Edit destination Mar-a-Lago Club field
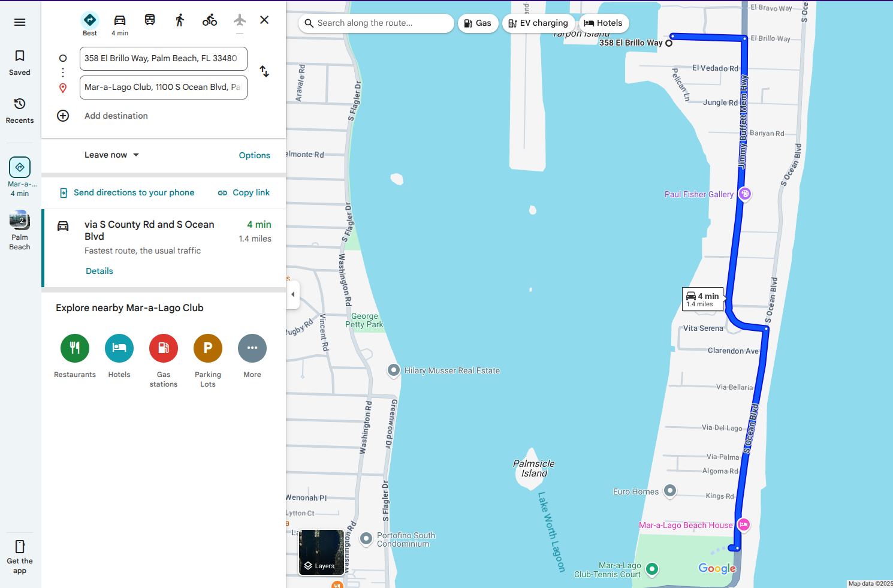893x588 pixels. click(x=164, y=88)
